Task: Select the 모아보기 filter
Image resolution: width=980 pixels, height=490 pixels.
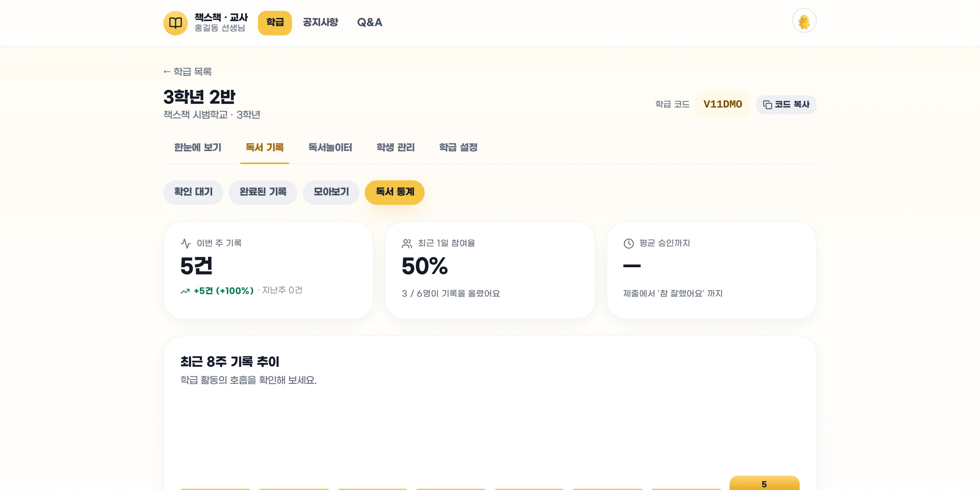Action: click(x=331, y=192)
